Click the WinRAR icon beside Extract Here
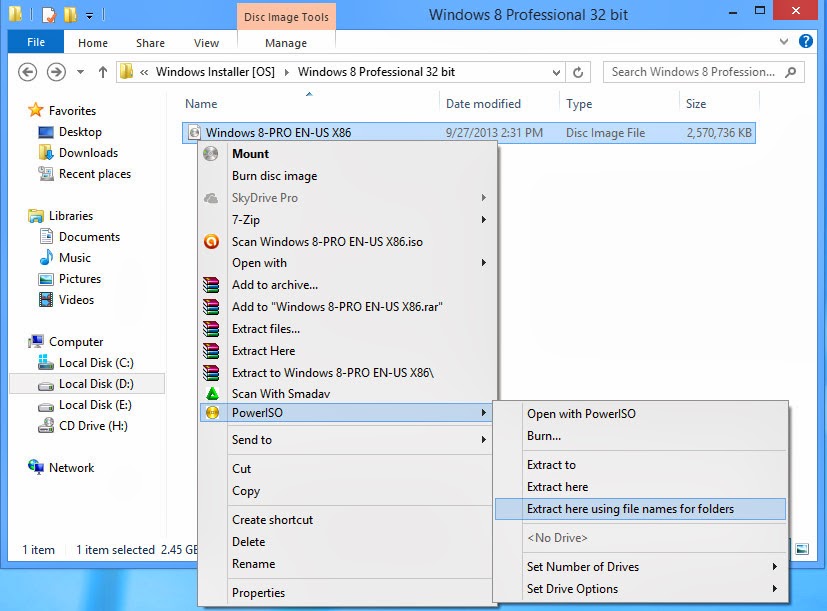 pos(211,351)
